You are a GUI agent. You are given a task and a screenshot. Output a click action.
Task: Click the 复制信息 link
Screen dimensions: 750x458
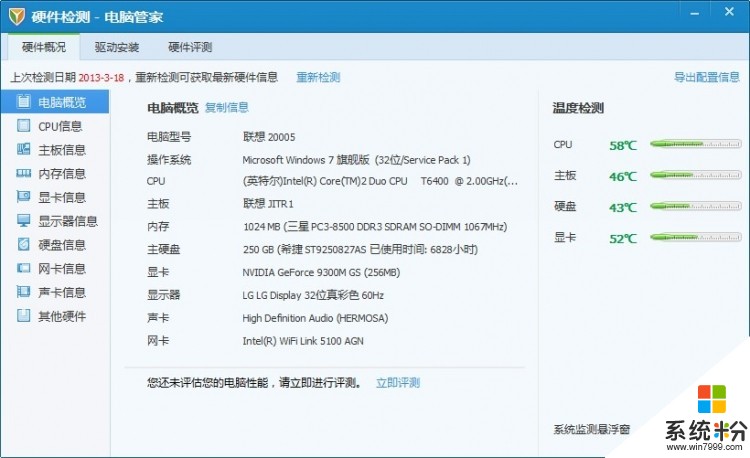pyautogui.click(x=227, y=108)
